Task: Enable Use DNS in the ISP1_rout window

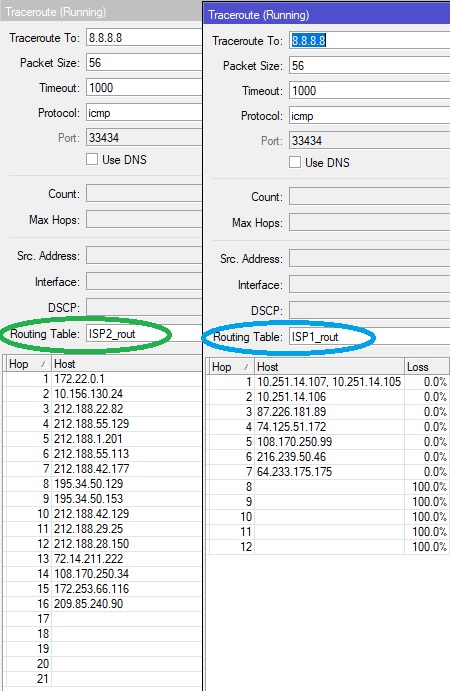Action: coord(295,162)
